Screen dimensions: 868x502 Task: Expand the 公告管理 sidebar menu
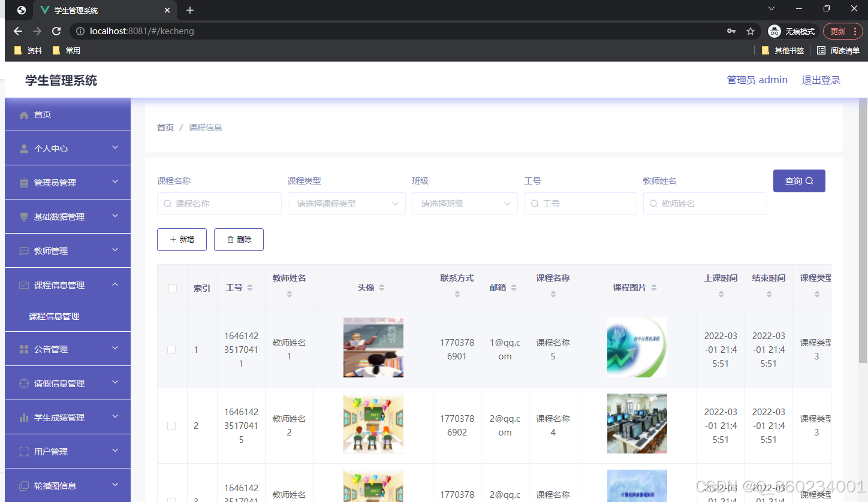tap(68, 349)
